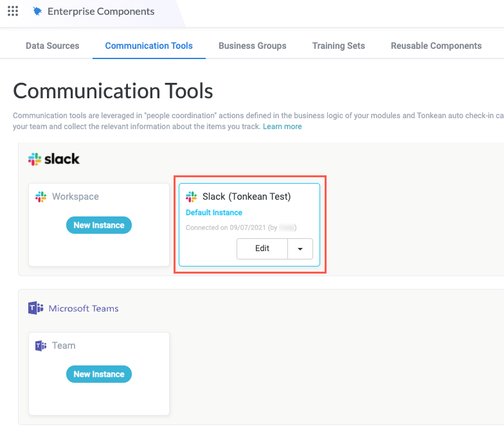Open the Reusable Components tab
504x438 pixels.
tap(436, 46)
